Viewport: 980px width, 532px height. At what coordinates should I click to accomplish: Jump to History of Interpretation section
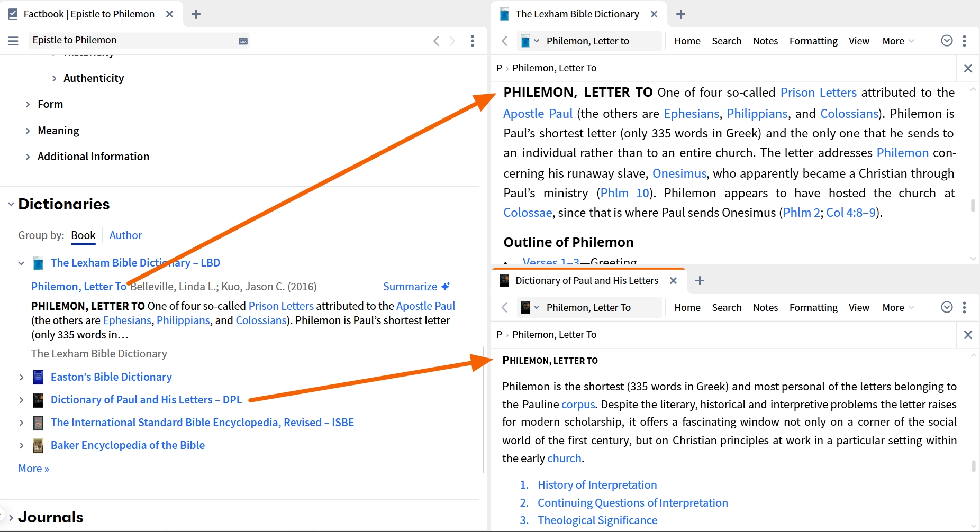coord(597,485)
